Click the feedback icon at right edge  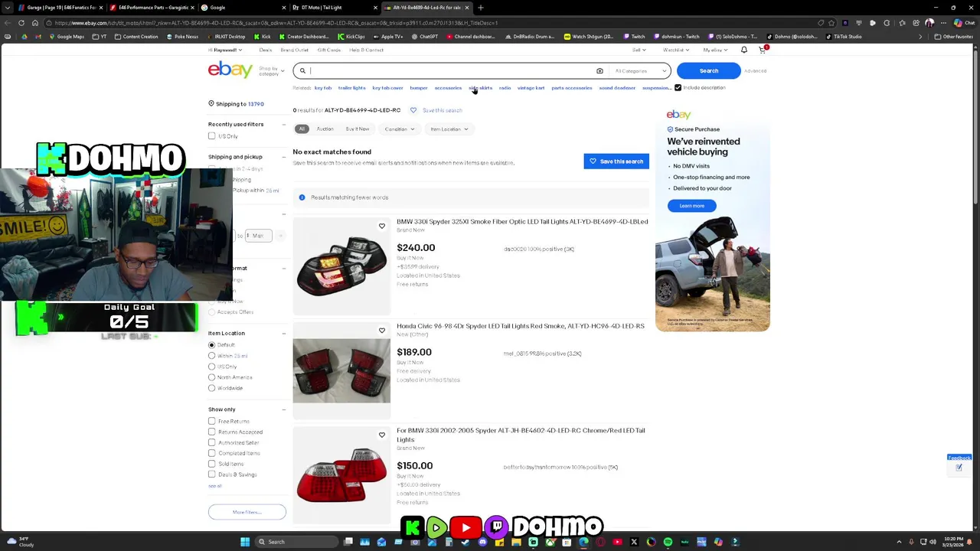pos(959,468)
